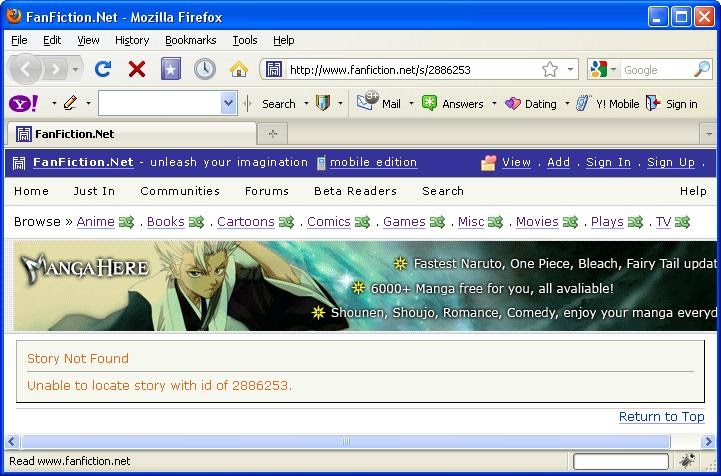Click the crossover icon next to Movies
721x476 pixels.
[x=570, y=222]
